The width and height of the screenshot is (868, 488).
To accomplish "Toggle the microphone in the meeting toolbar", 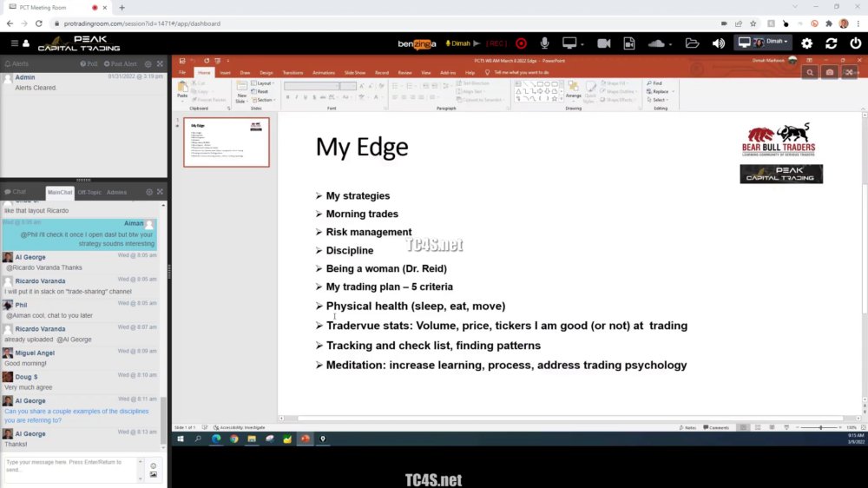I will (545, 43).
